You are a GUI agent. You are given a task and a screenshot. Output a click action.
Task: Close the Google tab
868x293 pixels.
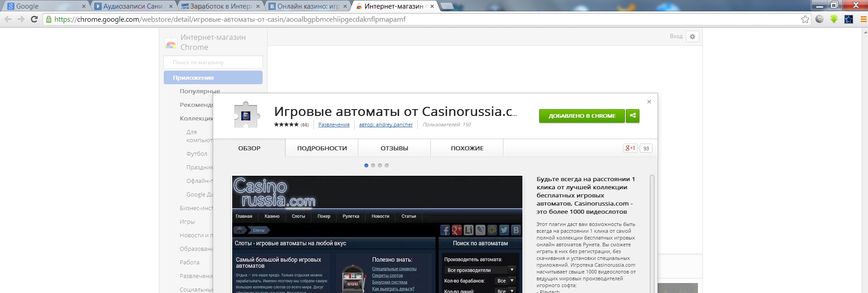84,6
